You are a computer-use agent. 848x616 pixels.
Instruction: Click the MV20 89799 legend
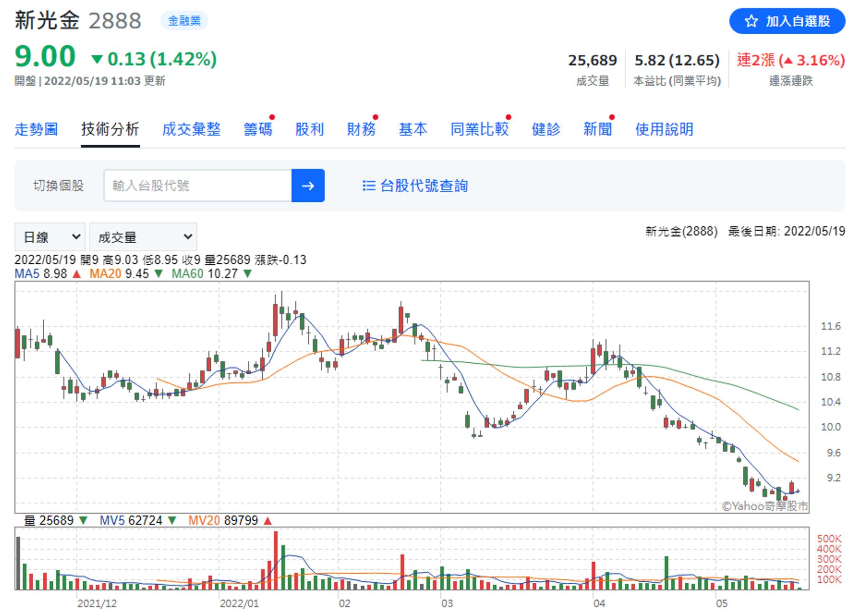pyautogui.click(x=230, y=520)
